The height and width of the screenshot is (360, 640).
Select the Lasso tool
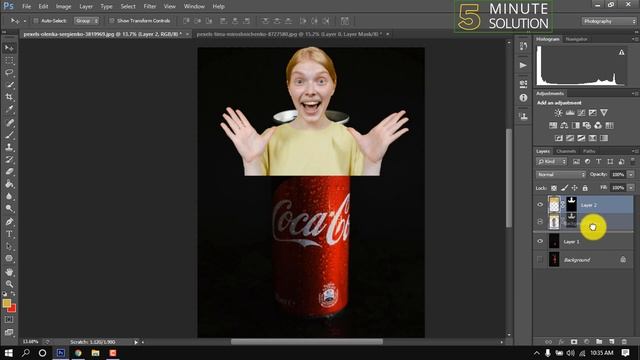[9, 73]
